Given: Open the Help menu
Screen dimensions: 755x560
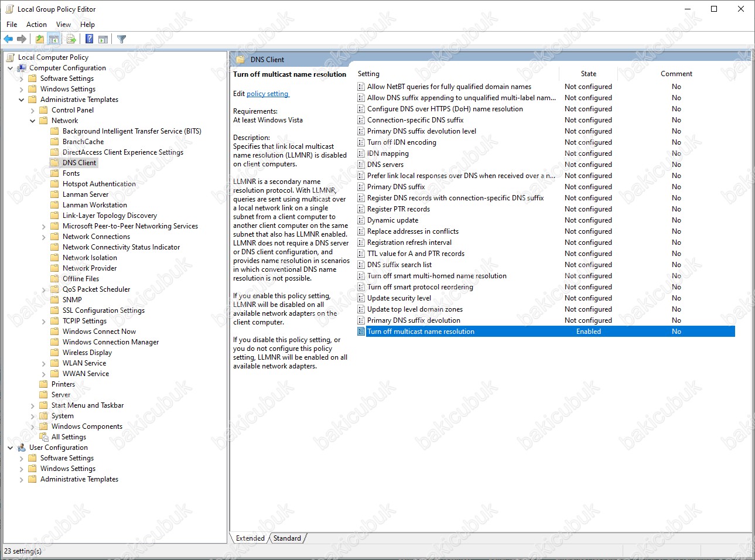Looking at the screenshot, I should pyautogui.click(x=87, y=25).
